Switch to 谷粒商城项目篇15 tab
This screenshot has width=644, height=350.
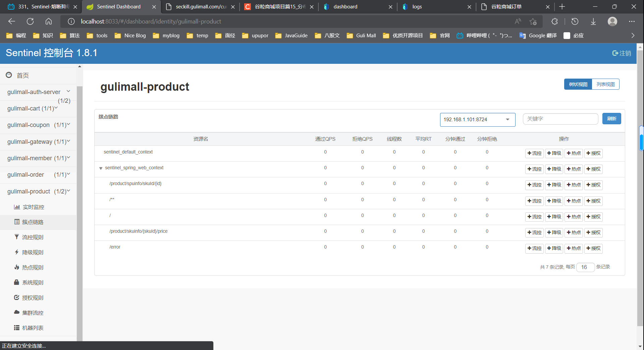279,7
